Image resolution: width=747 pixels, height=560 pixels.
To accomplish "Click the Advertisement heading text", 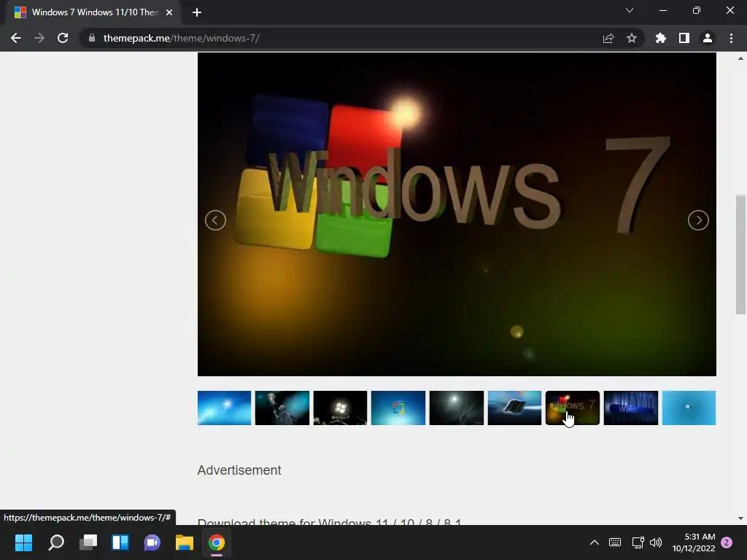I will (239, 470).
